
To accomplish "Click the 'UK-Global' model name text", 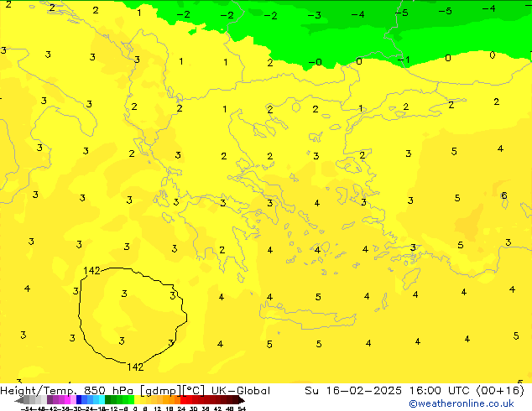I will [241, 391].
